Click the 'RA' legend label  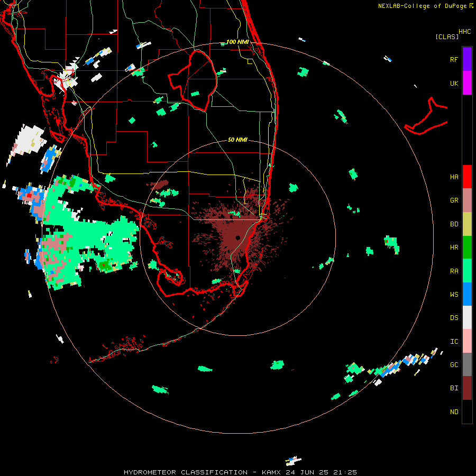pyautogui.click(x=454, y=271)
